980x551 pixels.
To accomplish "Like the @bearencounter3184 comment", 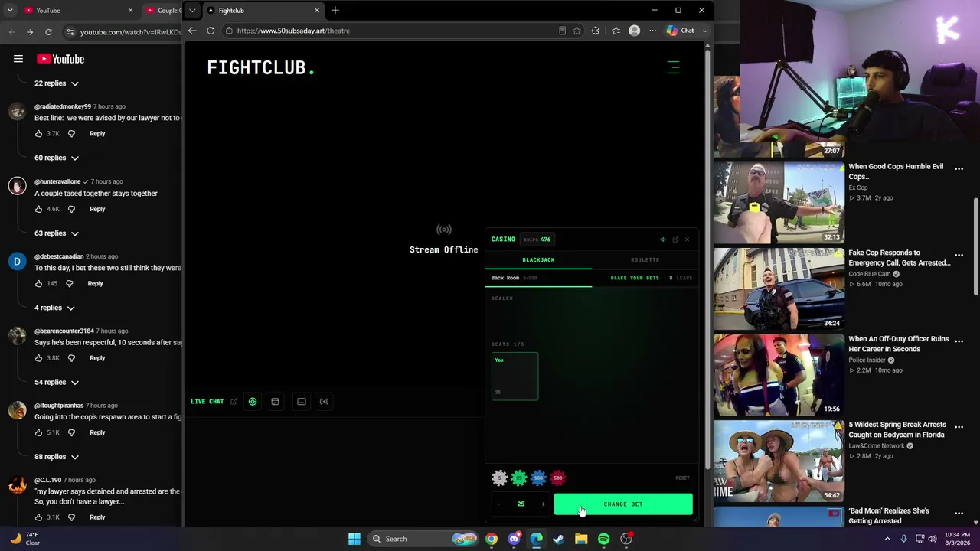I will click(38, 358).
